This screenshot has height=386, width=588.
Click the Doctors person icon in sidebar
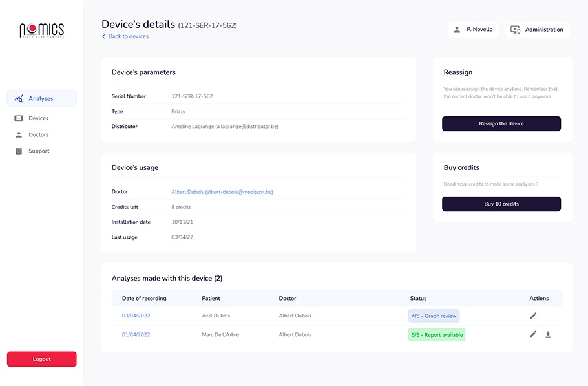19,135
